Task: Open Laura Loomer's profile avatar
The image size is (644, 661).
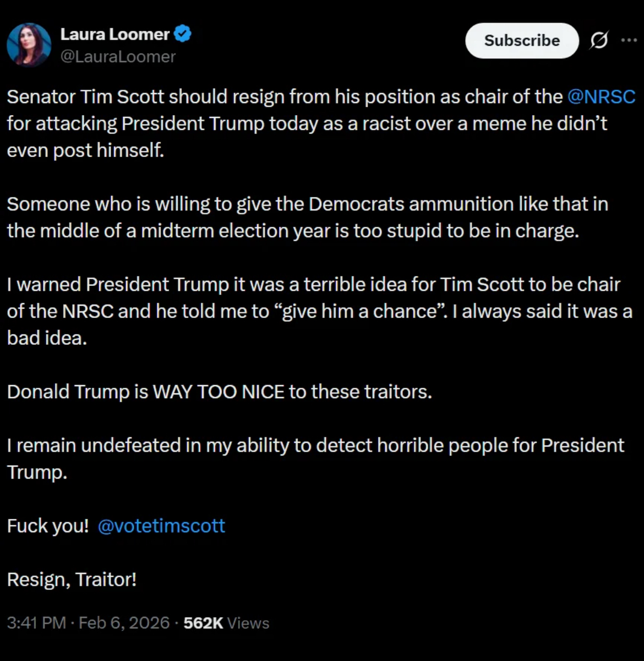Action: [x=29, y=45]
